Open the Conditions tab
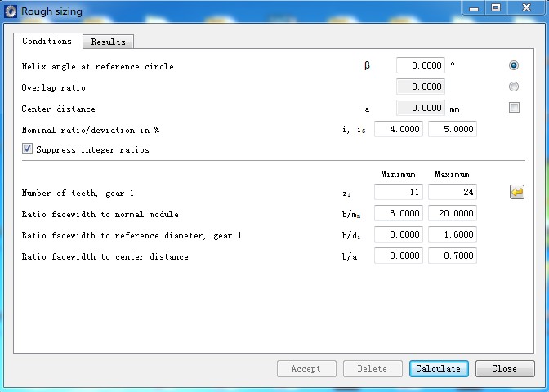 (x=47, y=41)
